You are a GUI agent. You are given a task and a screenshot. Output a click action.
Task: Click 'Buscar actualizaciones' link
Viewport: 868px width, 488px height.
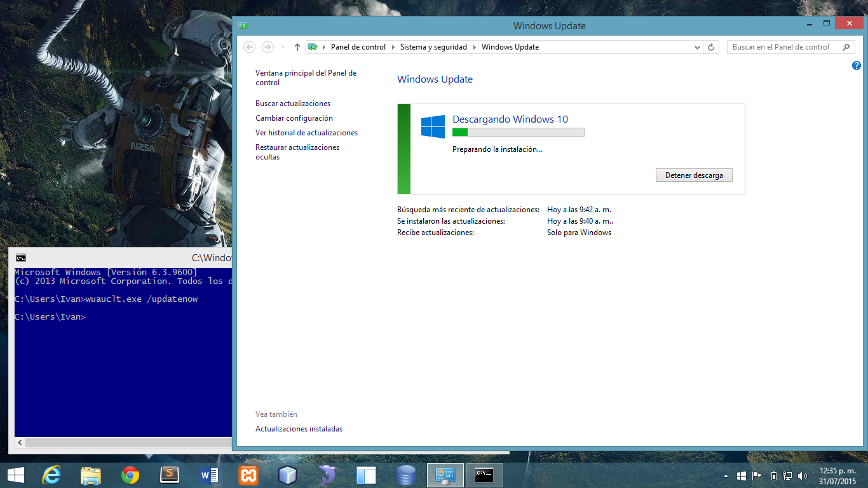(x=293, y=104)
